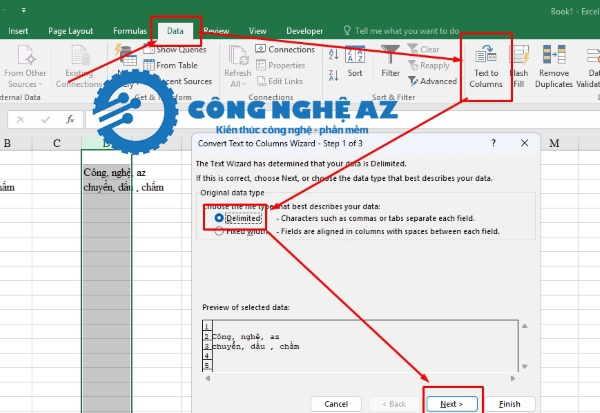Click Edit Links command
600x413 pixels.
click(x=279, y=81)
